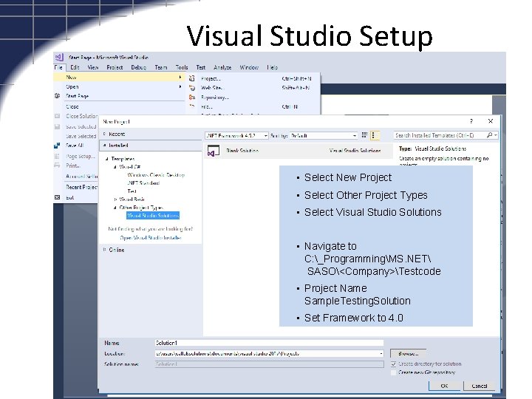Viewport: 532px width, 399px height.
Task: Open the Edit menu
Action: pos(75,67)
